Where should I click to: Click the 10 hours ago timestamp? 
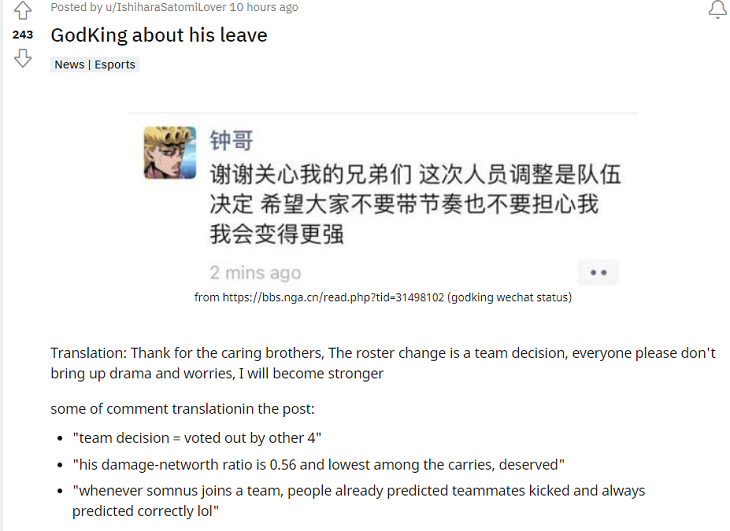(x=264, y=7)
